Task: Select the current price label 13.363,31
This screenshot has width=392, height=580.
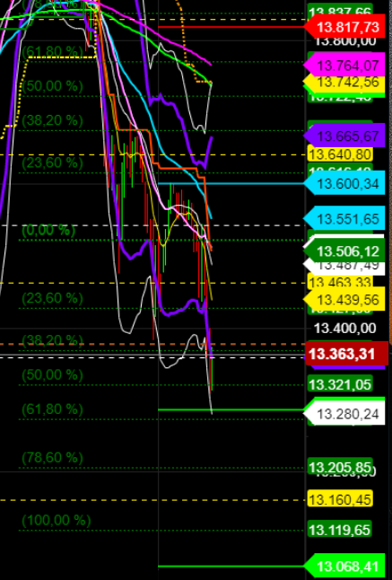Action: click(x=346, y=354)
